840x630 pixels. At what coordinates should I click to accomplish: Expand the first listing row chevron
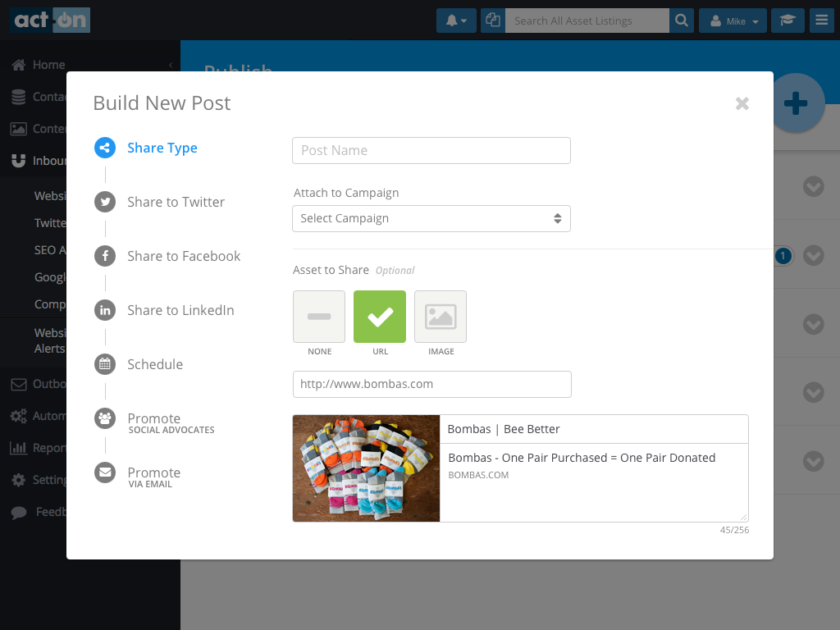[813, 186]
